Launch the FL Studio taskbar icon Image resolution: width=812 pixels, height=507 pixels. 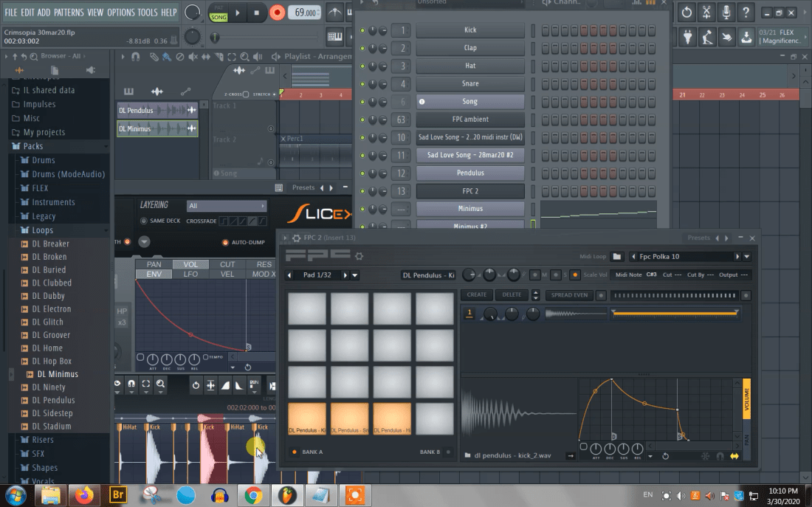point(287,494)
